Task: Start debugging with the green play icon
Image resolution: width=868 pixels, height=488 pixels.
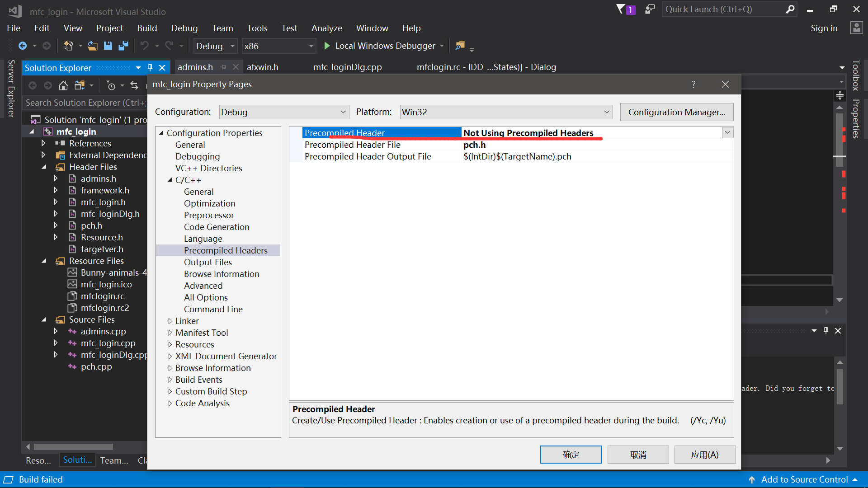Action: click(x=327, y=46)
